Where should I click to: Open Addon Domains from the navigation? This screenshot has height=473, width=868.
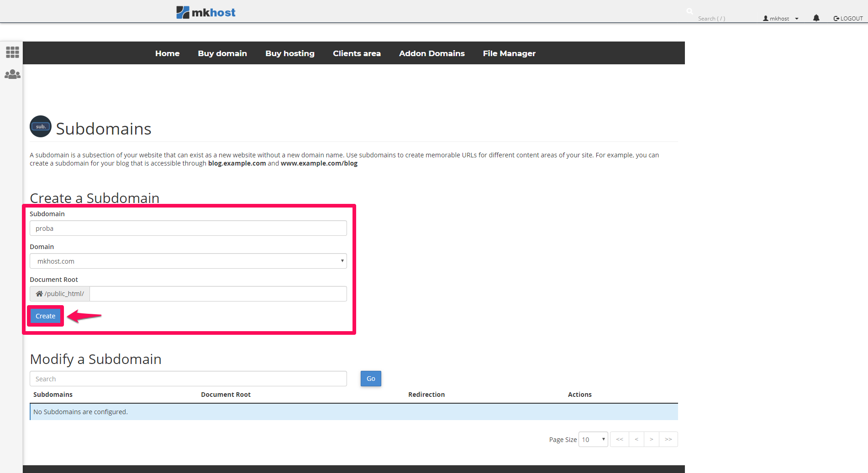(x=431, y=53)
